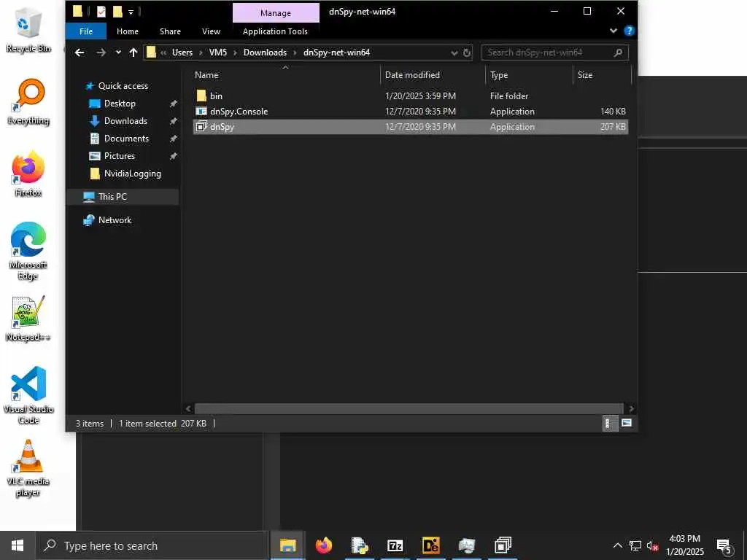Show hidden tray icons chevron
This screenshot has height=560, width=747.
coord(617,545)
